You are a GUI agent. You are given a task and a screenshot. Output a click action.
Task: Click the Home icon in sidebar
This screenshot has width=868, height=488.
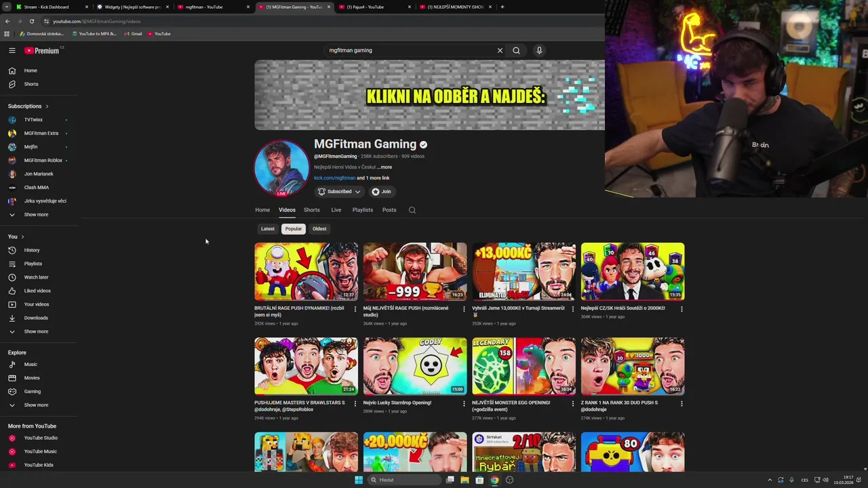point(12,70)
